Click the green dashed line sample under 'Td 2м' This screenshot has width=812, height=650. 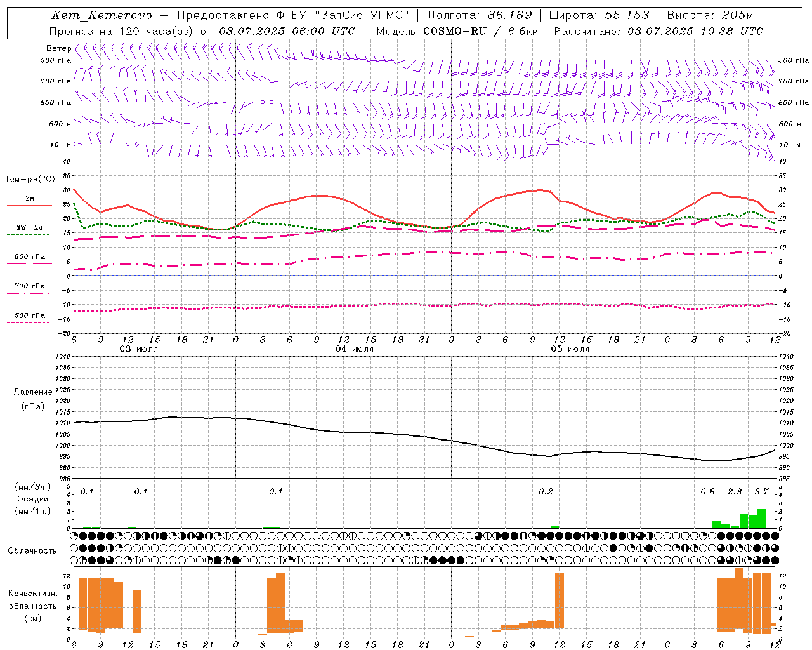(x=28, y=235)
